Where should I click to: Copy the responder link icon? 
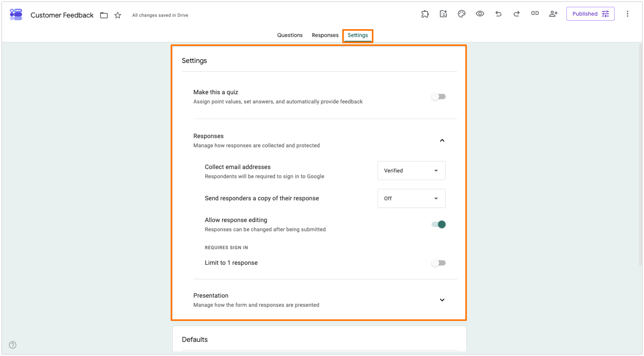point(535,13)
